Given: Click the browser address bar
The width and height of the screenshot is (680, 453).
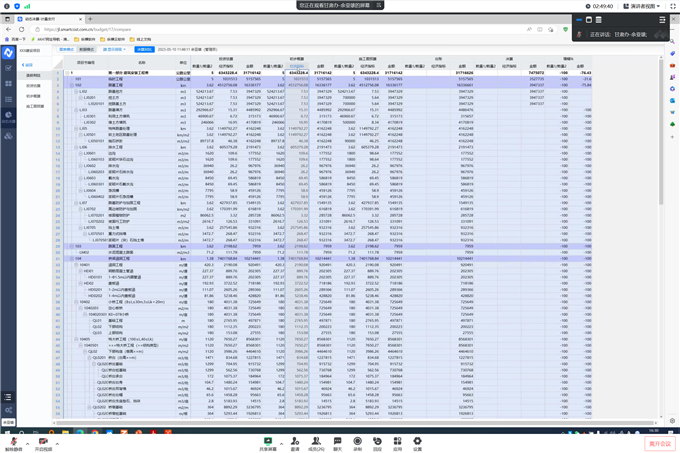Looking at the screenshot, I should point(250,29).
